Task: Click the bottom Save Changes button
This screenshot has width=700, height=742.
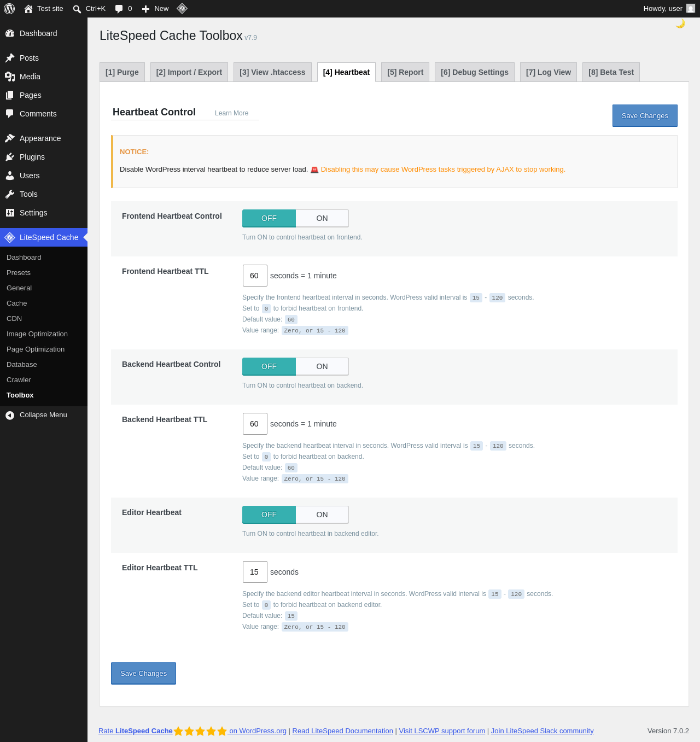Action: 143,673
